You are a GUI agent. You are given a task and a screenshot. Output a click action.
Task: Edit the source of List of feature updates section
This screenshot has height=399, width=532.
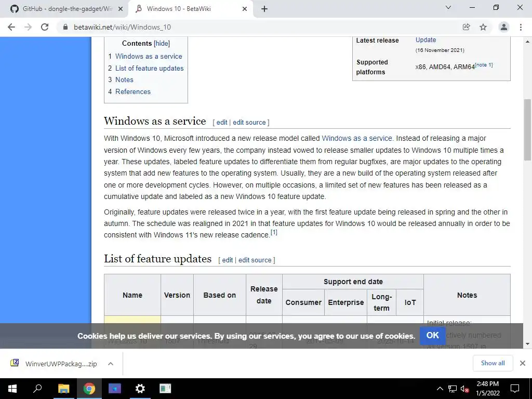click(x=255, y=260)
